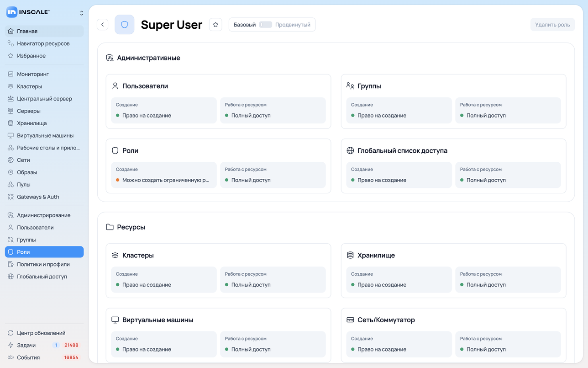Open Пользователи Создание permission field

click(x=164, y=110)
